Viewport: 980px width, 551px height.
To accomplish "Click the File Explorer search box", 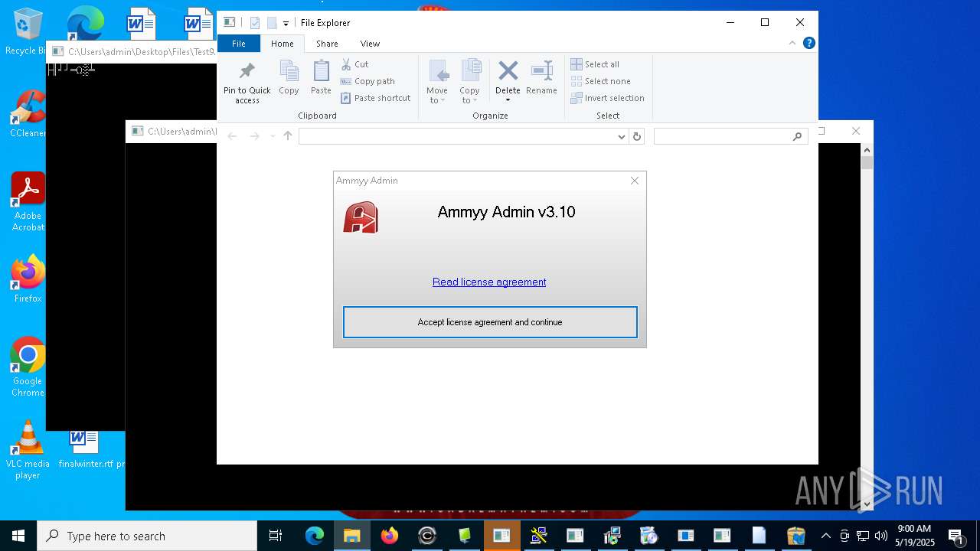I will [730, 136].
